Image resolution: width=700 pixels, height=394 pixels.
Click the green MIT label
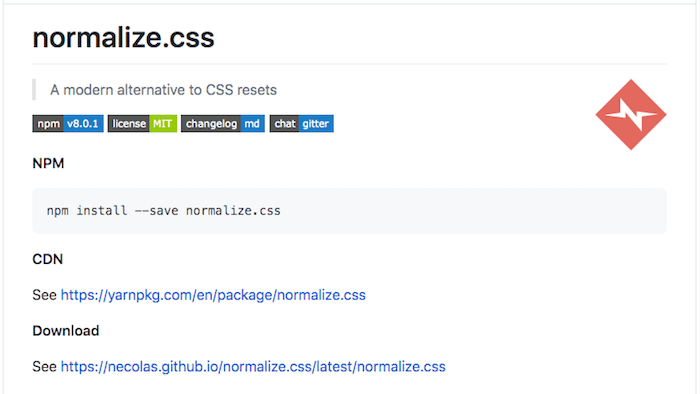163,124
